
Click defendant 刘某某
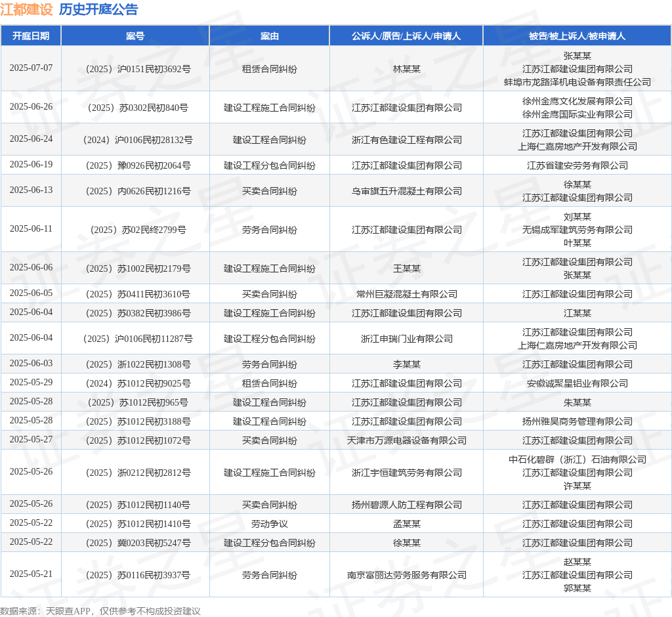pos(577,217)
